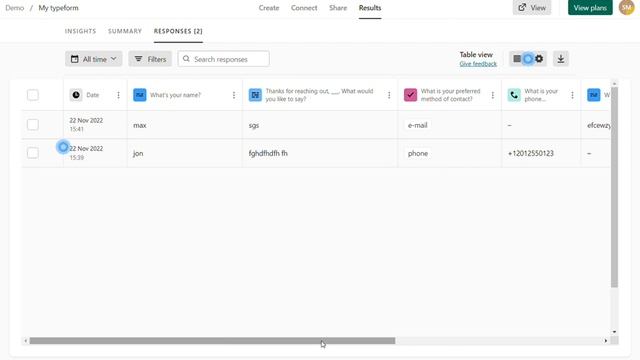Go to the Results tab
640x360 pixels.
(370, 8)
